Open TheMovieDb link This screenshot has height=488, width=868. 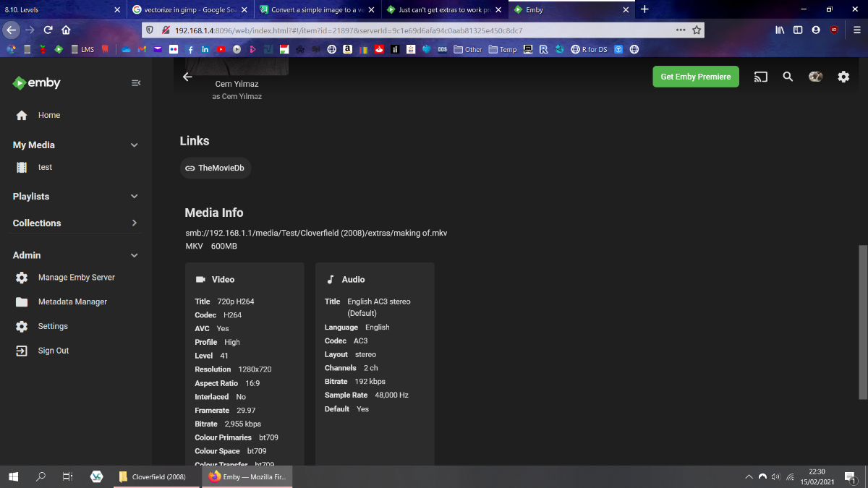click(216, 168)
